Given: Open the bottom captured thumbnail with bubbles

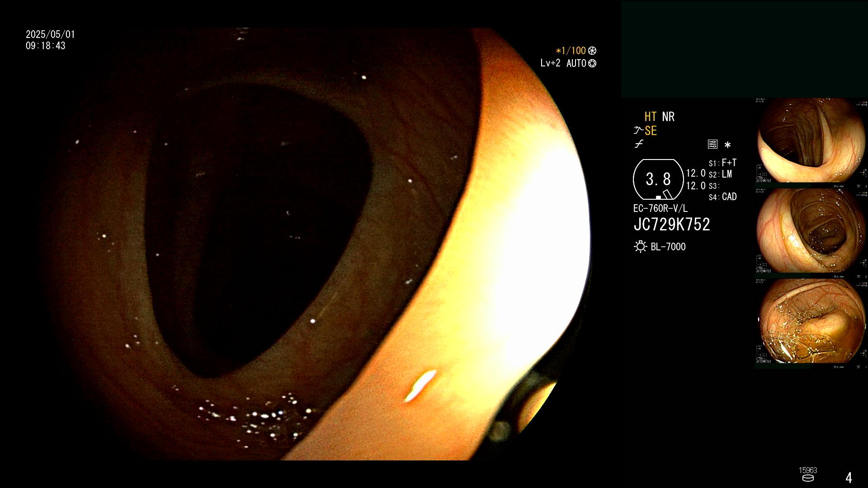Looking at the screenshot, I should coord(811,322).
